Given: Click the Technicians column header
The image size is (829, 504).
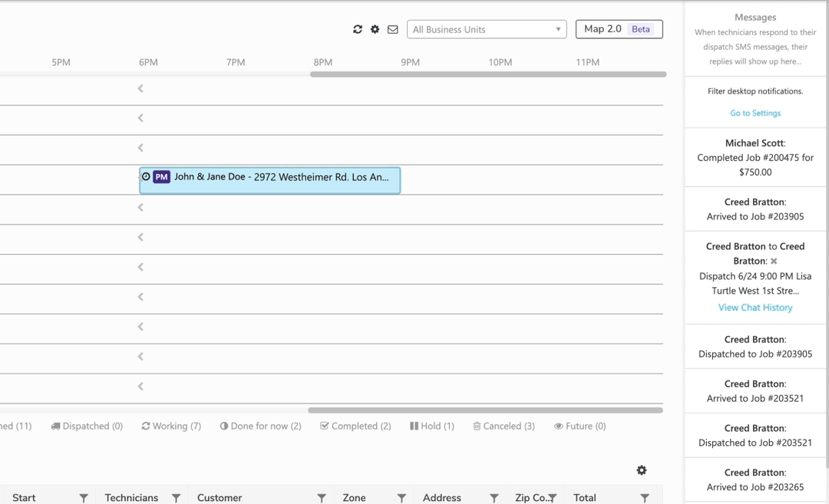Looking at the screenshot, I should pyautogui.click(x=131, y=498).
